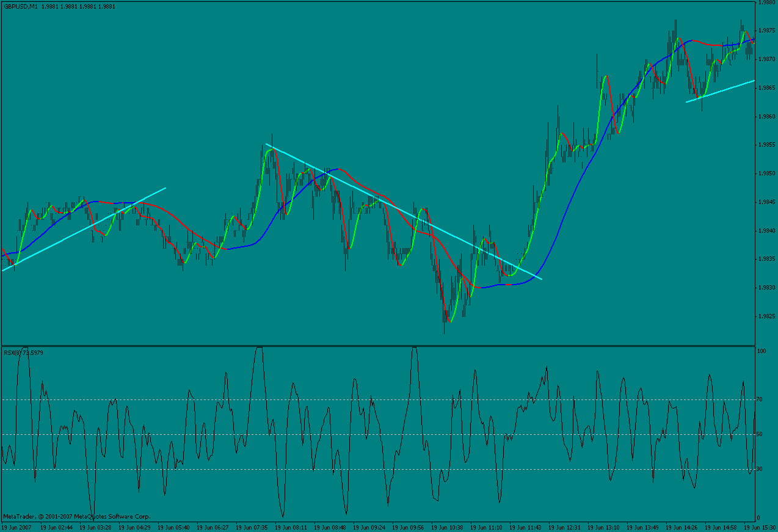This screenshot has width=778, height=532.
Task: Click the 50 dashed midline in RSX window
Action: (x=378, y=434)
